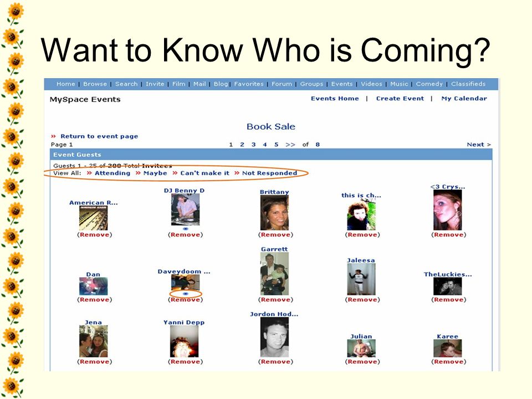The width and height of the screenshot is (532, 399).
Task: View all Attending guests
Action: (x=112, y=173)
